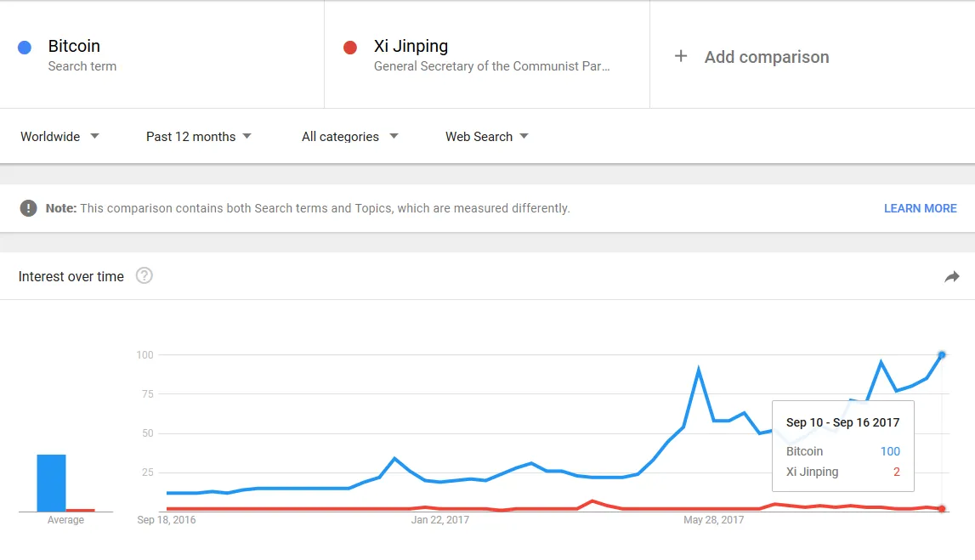Image resolution: width=975 pixels, height=560 pixels.
Task: Click the Note exclamation info icon
Action: tap(29, 208)
